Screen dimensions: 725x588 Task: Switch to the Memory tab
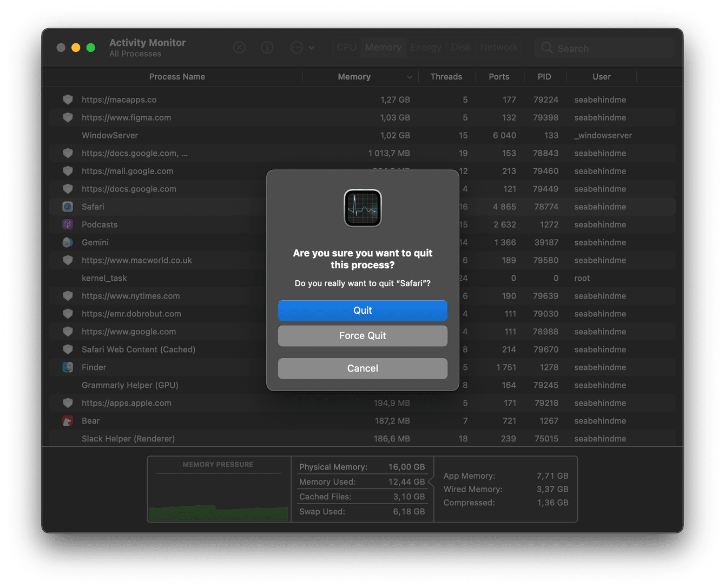(x=383, y=48)
